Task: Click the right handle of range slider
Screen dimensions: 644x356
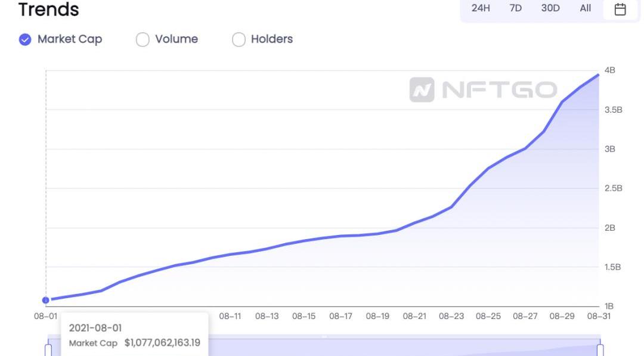Action: (x=600, y=349)
